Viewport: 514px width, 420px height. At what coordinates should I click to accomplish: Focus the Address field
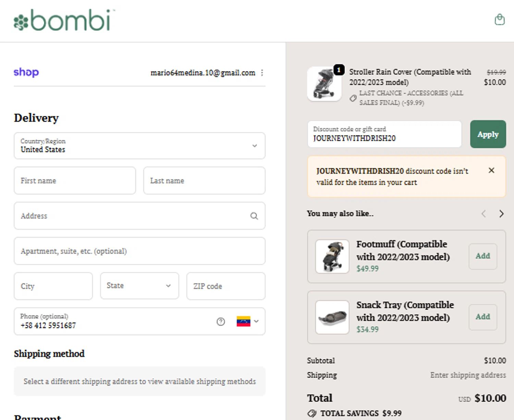click(x=139, y=216)
